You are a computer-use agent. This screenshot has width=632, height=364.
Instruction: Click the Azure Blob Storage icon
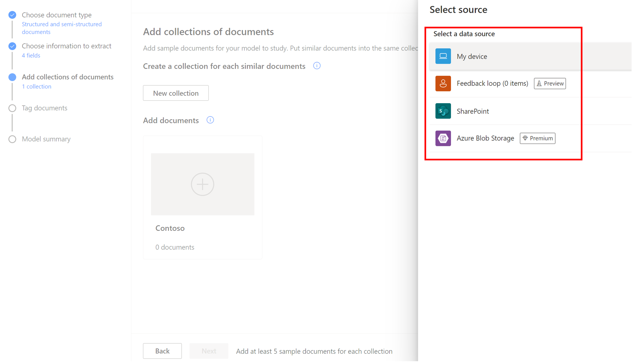click(443, 138)
